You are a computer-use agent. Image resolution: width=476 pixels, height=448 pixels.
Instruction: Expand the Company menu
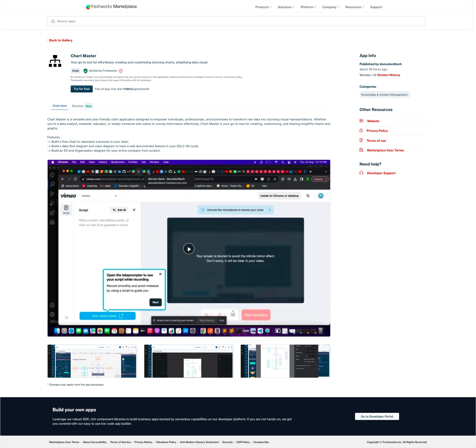pyautogui.click(x=331, y=7)
